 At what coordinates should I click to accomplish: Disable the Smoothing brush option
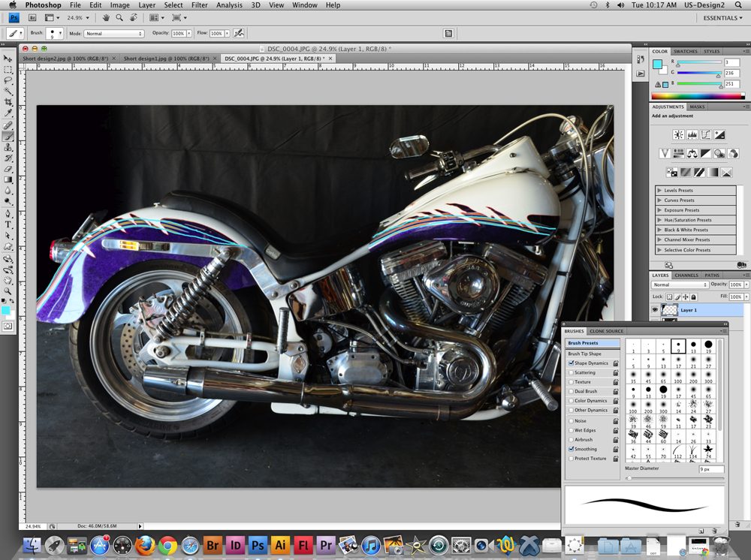click(571, 449)
